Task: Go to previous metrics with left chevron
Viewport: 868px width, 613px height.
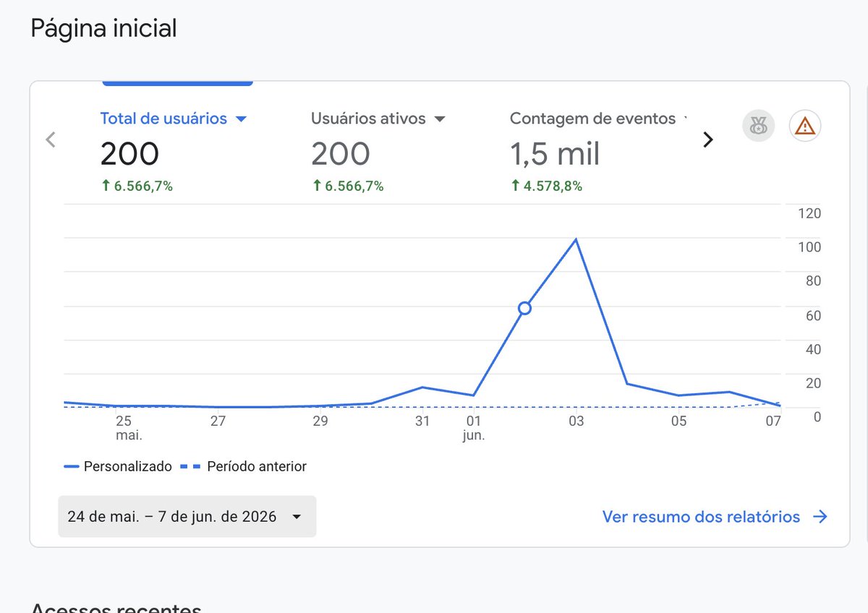Action: [x=51, y=140]
